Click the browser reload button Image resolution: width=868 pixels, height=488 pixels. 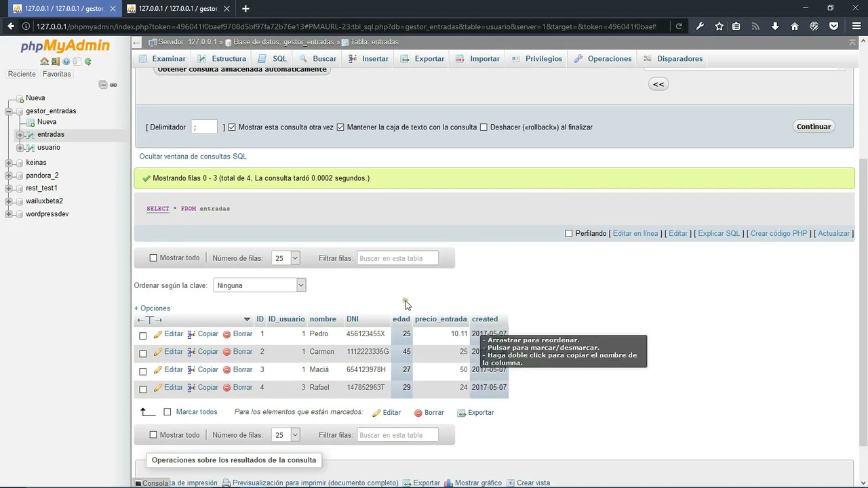click(x=679, y=26)
